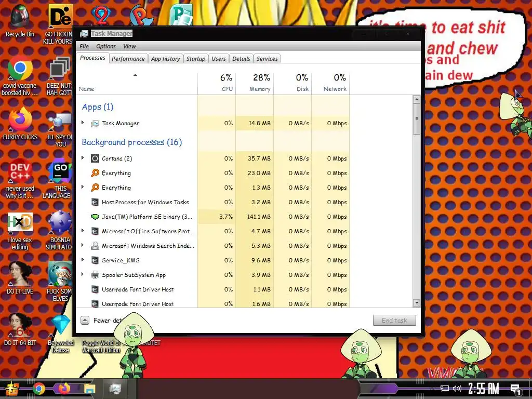
Task: Open the De desktop shortcut icon
Action: 60,16
